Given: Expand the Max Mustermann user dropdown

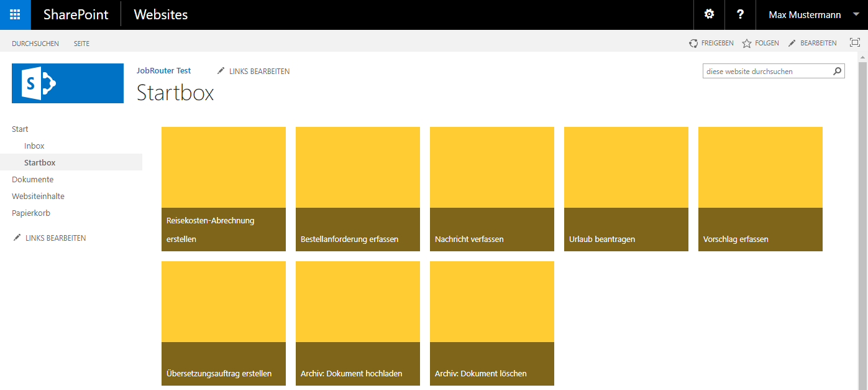Looking at the screenshot, I should point(856,14).
